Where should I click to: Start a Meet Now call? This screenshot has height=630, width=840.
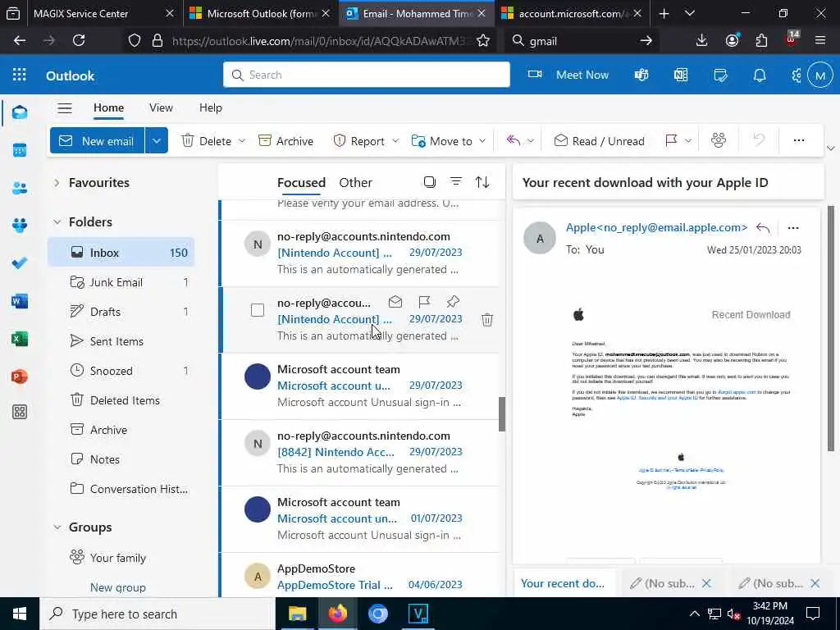[568, 75]
